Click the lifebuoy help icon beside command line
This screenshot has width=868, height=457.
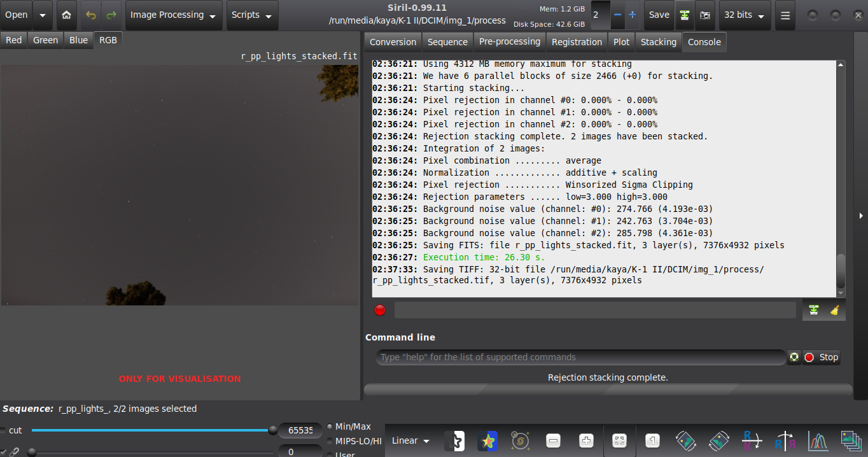[794, 357]
